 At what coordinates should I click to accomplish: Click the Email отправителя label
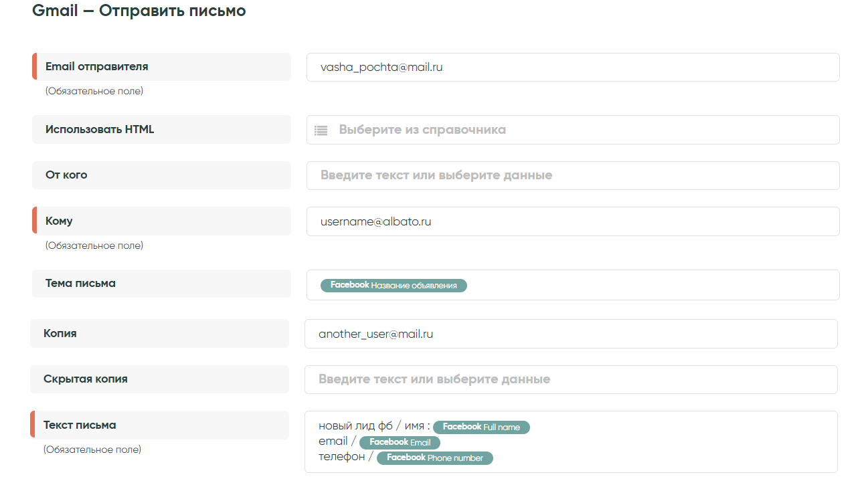tap(96, 67)
